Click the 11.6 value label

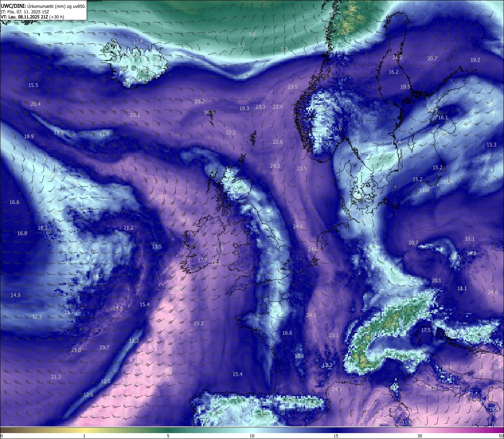[x=424, y=190]
